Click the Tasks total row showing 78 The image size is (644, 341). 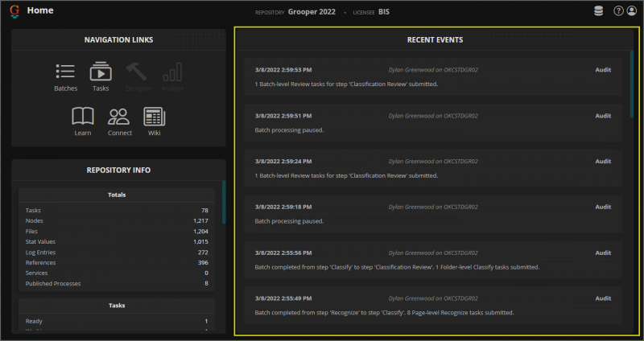[117, 210]
